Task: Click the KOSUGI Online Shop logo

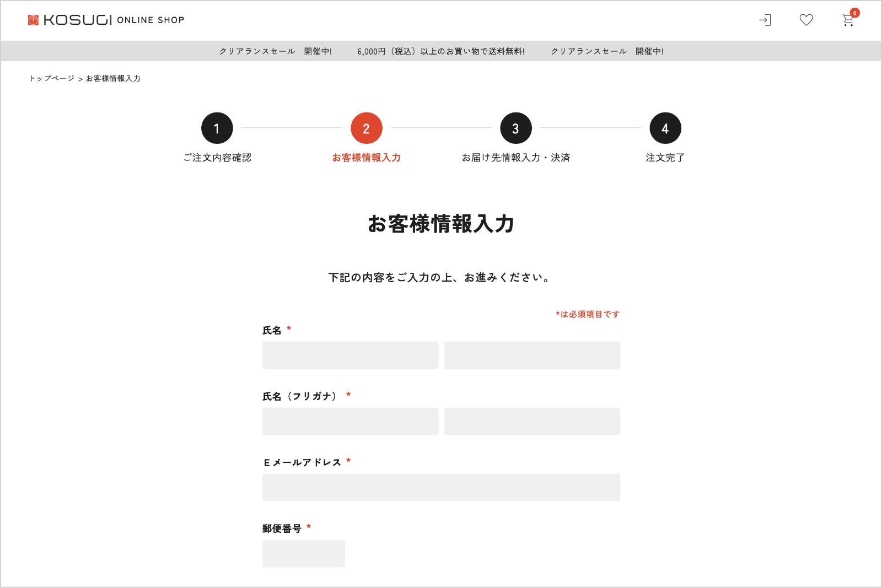Action: (106, 20)
